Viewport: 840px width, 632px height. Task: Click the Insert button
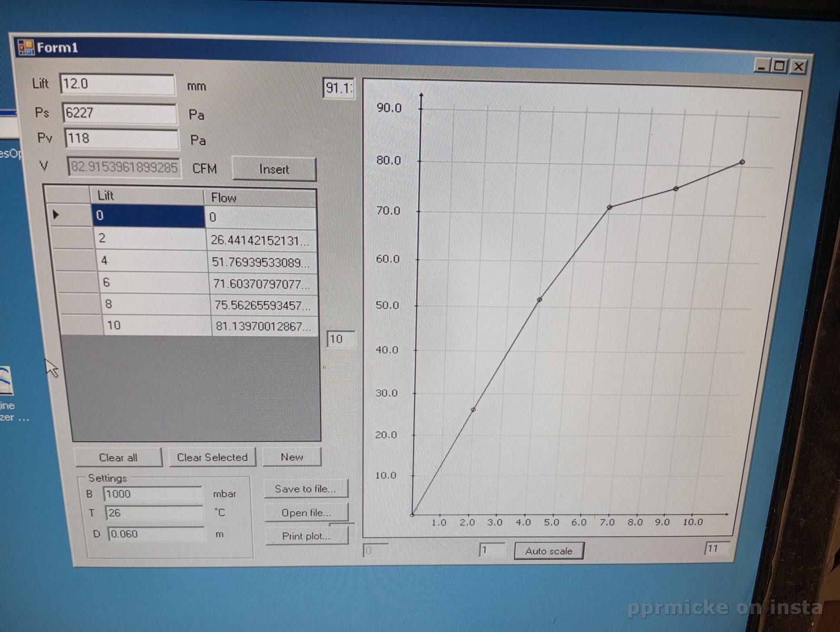tap(274, 169)
